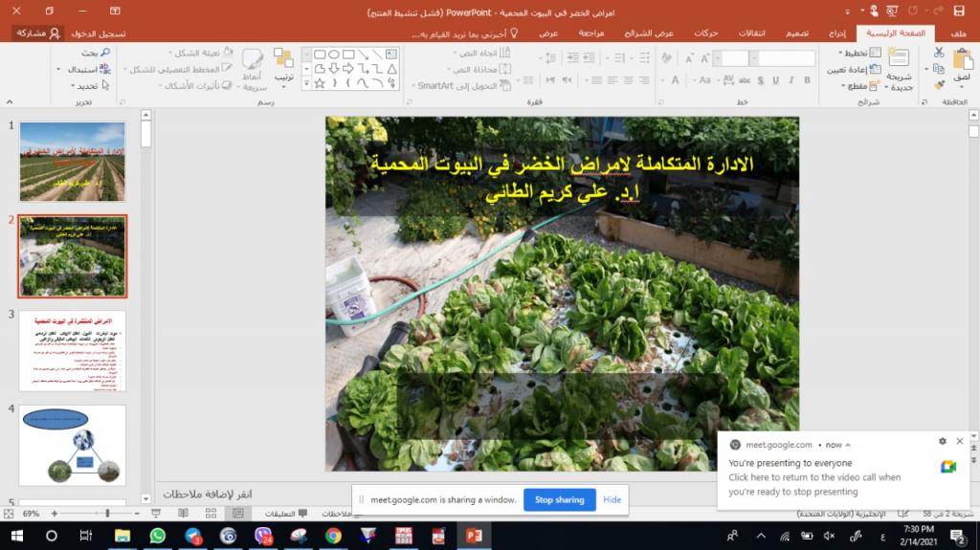Click the zoom slider in status bar
Screen dimensions: 980x550
107,514
